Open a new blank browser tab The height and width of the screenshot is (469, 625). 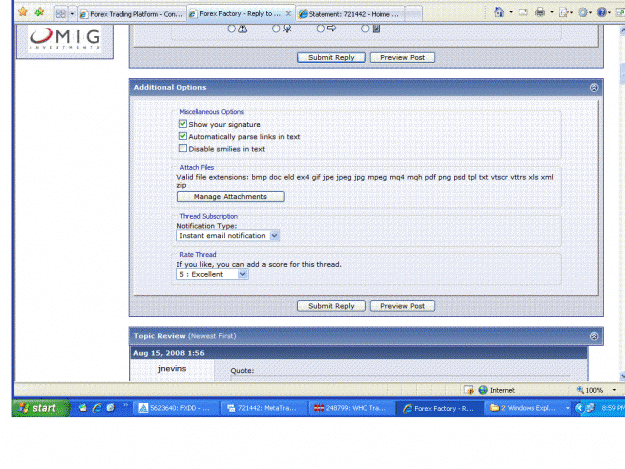point(413,14)
